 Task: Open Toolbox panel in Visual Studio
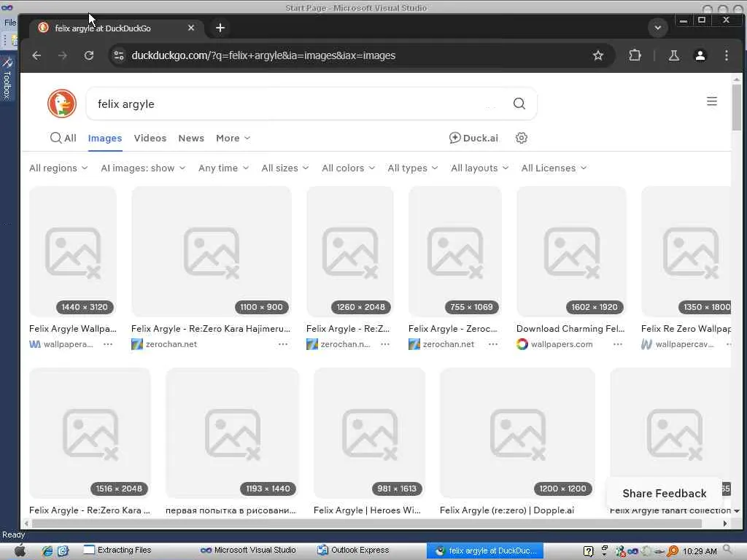point(7,79)
